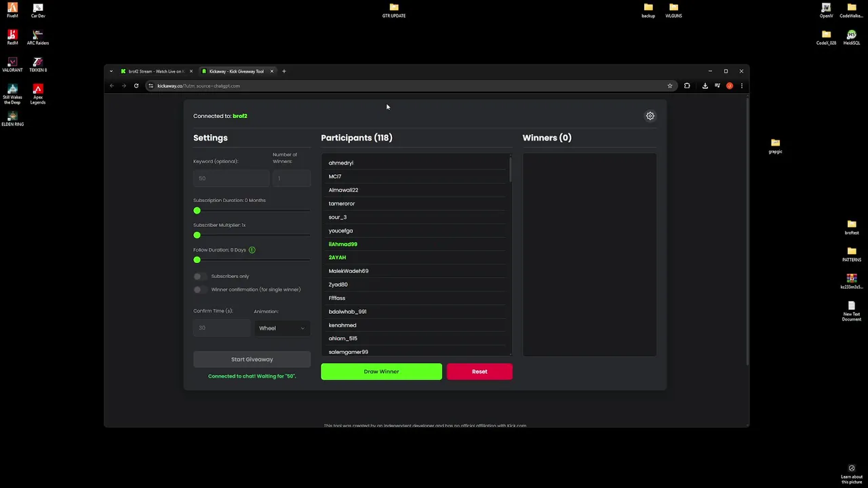The image size is (868, 488).
Task: Click the Number of Winners field
Action: 292,178
